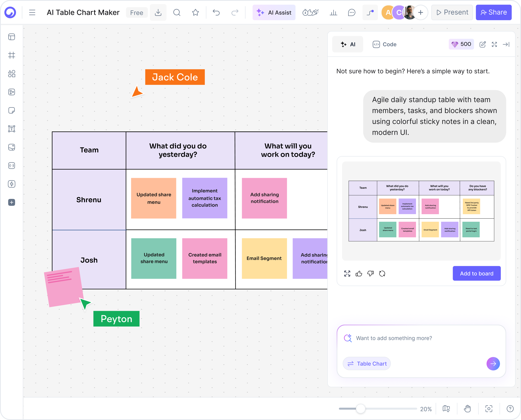Screen dimensions: 521x420
Task: Toggle the hand pan tool
Action: click(467, 409)
